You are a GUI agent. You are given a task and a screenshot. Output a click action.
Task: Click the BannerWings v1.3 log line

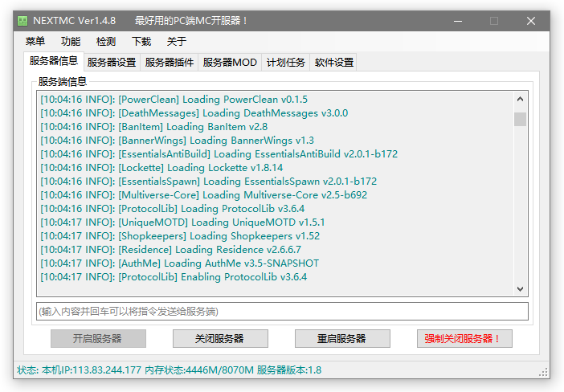[x=177, y=141]
